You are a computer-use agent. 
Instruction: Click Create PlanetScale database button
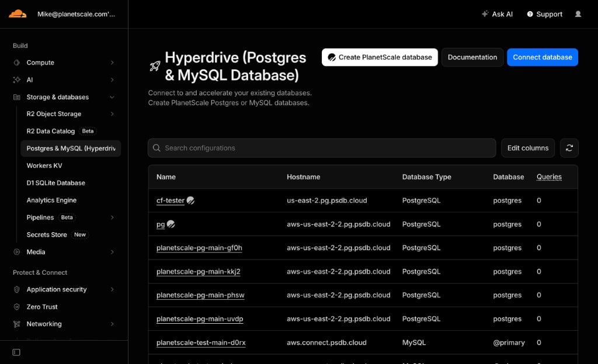380,57
